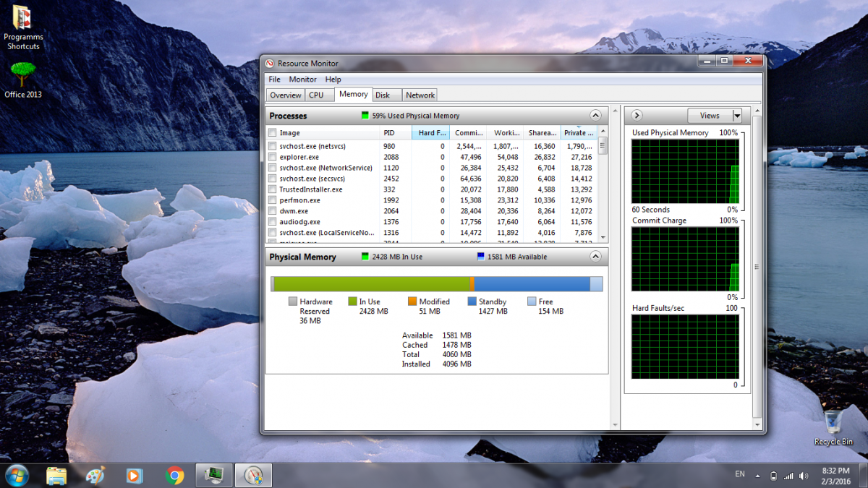Sort processes by PID column header

[389, 133]
